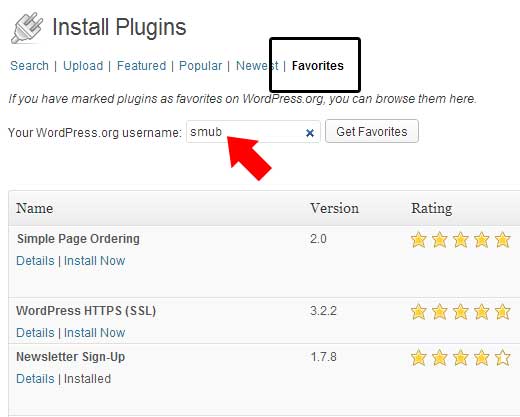The height and width of the screenshot is (417, 520).
Task: Install Now the WordPress HTTPS (SSL) plugin
Action: [94, 333]
